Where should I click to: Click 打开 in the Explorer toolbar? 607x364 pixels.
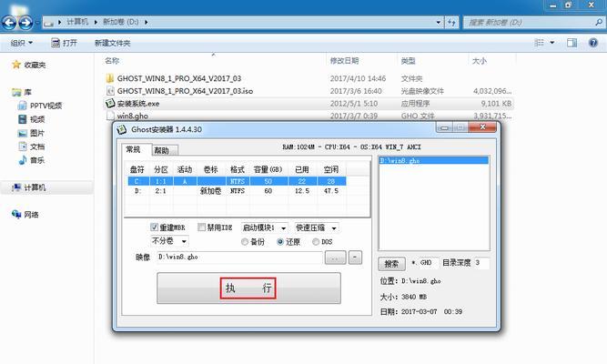[x=65, y=43]
